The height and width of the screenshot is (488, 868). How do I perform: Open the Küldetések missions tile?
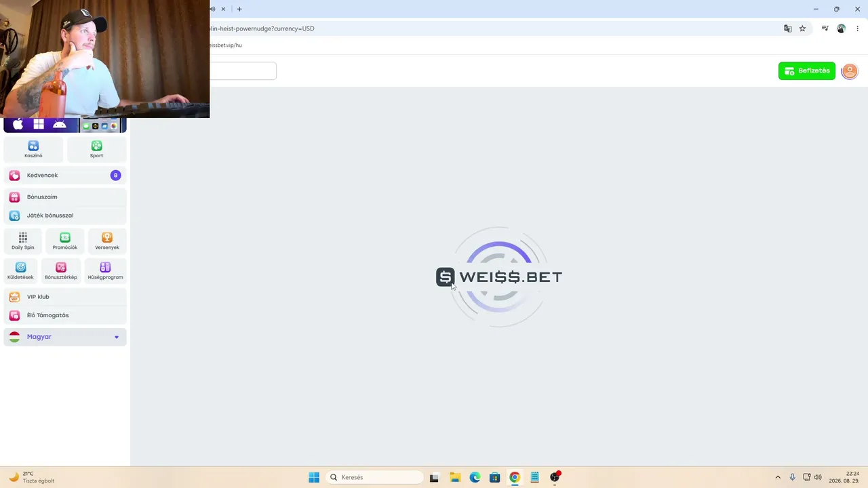point(20,271)
